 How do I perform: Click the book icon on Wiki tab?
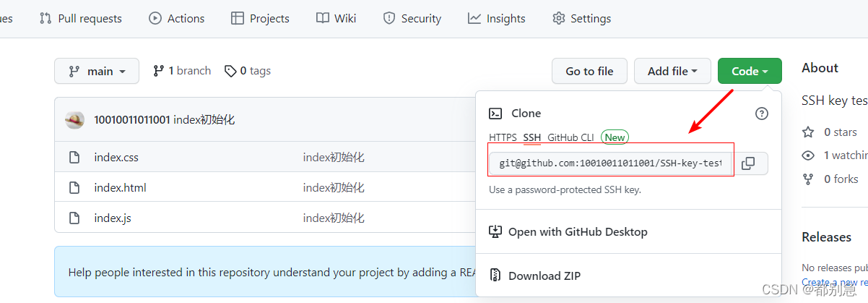(323, 19)
